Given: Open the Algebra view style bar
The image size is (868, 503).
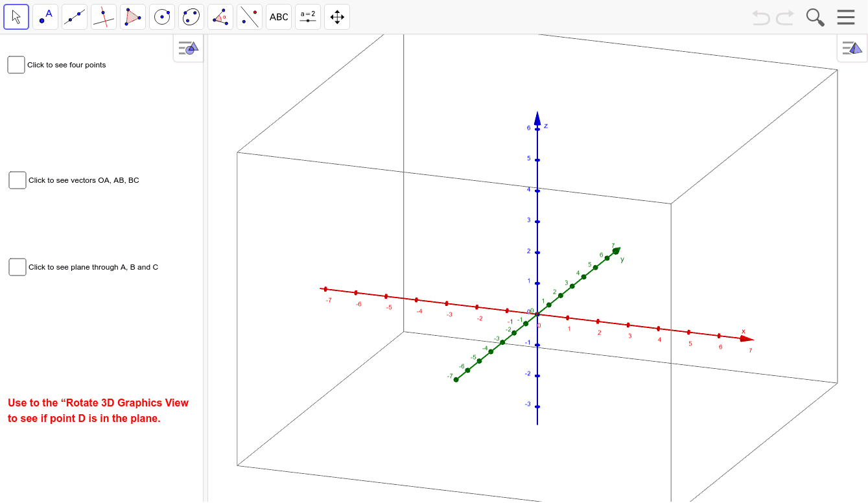Looking at the screenshot, I should [x=187, y=48].
